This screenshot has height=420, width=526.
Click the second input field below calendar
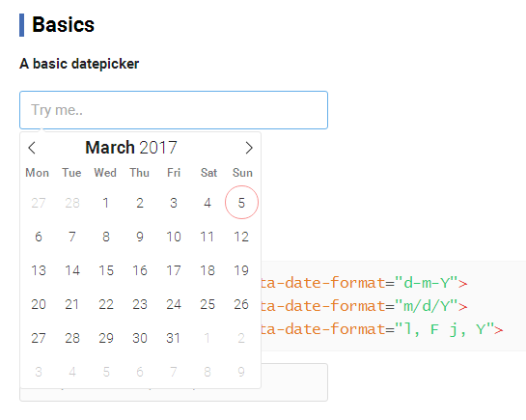293,382
